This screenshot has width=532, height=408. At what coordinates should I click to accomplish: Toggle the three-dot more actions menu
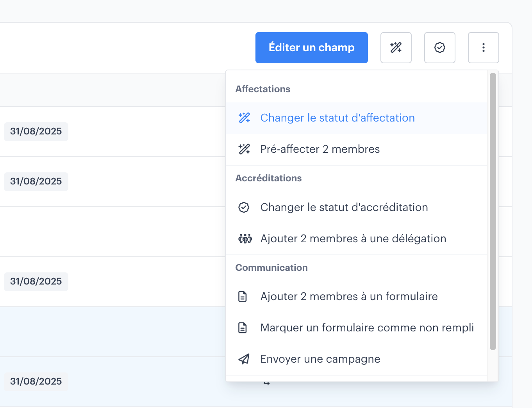(484, 48)
